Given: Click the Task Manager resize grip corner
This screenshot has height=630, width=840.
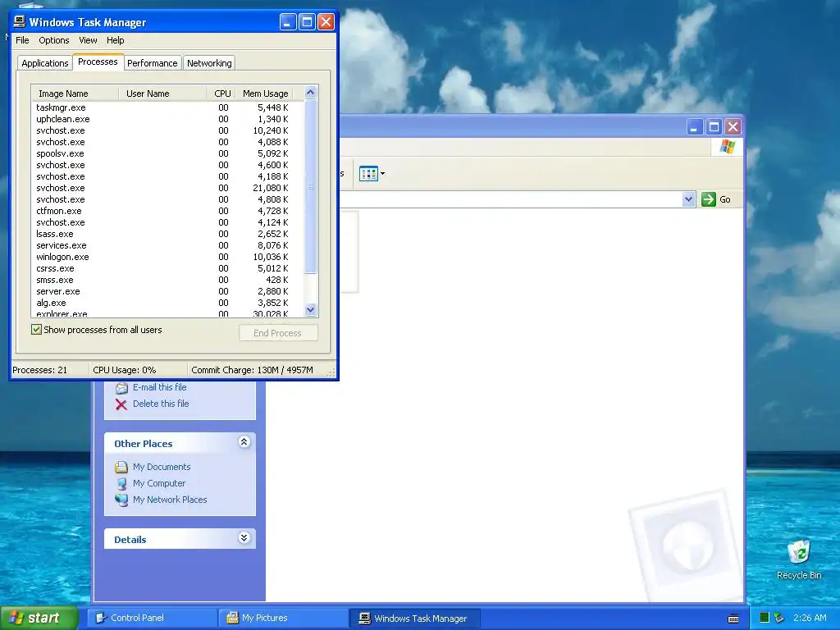Looking at the screenshot, I should 331,372.
